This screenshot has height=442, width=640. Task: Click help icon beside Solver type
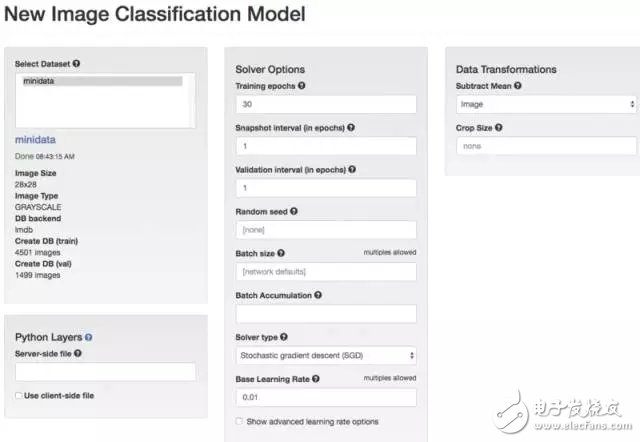coord(286,338)
